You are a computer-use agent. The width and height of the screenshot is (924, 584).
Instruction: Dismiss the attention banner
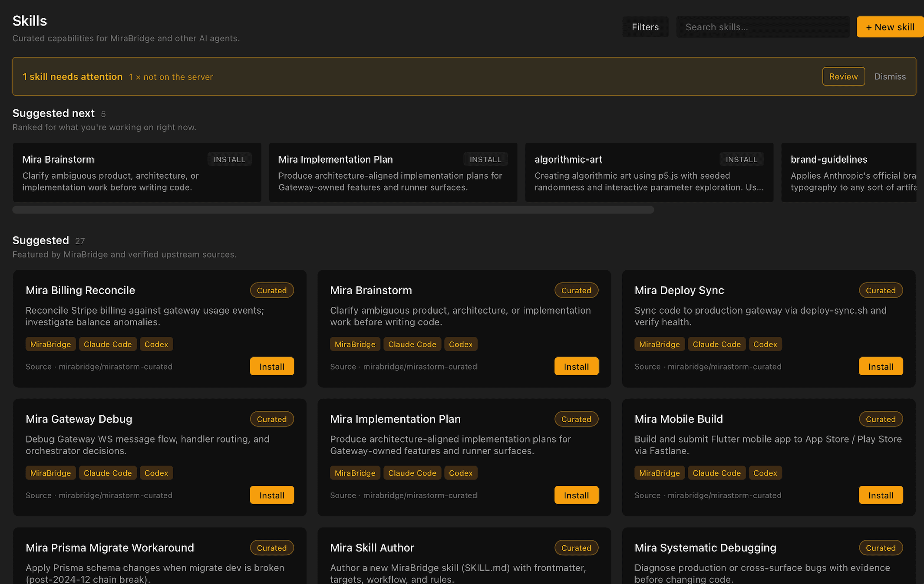coord(890,76)
